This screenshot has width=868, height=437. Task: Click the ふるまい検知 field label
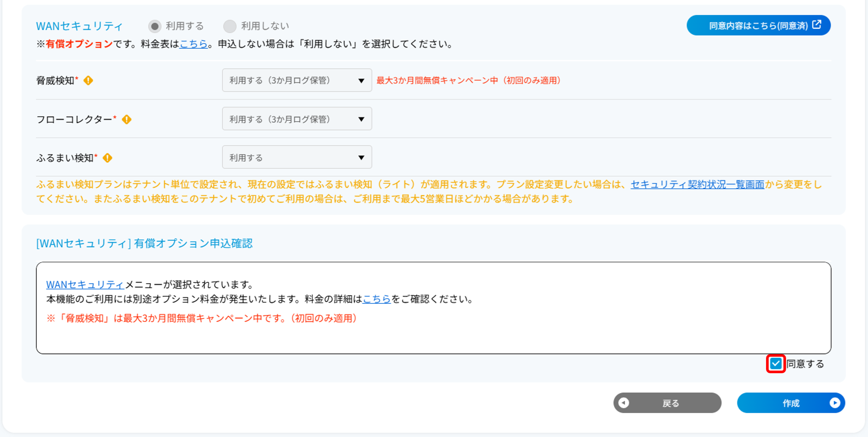pyautogui.click(x=65, y=158)
